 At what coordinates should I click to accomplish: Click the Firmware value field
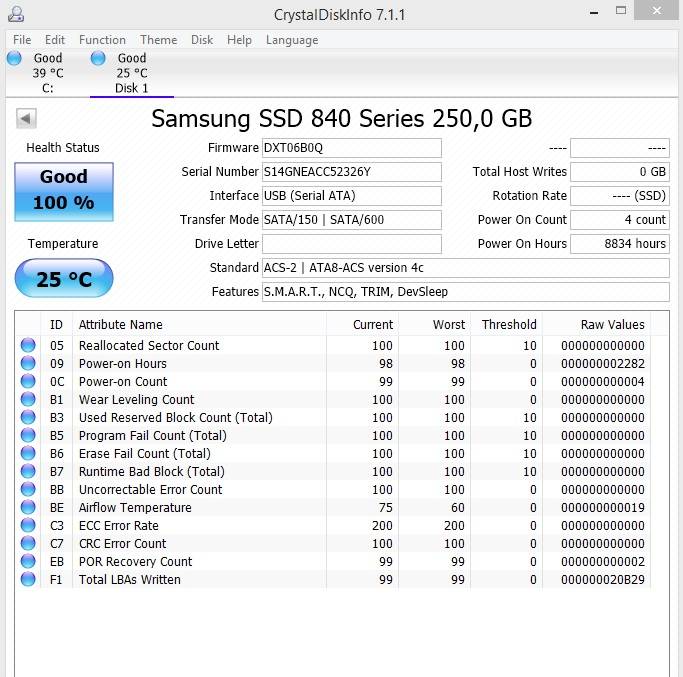(351, 148)
